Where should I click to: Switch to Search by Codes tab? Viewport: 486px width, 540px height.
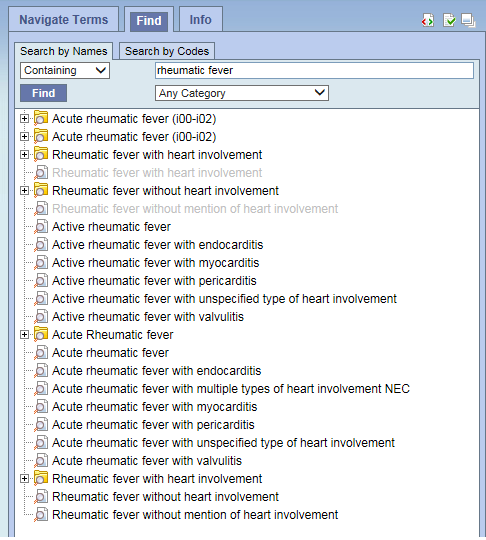click(167, 51)
